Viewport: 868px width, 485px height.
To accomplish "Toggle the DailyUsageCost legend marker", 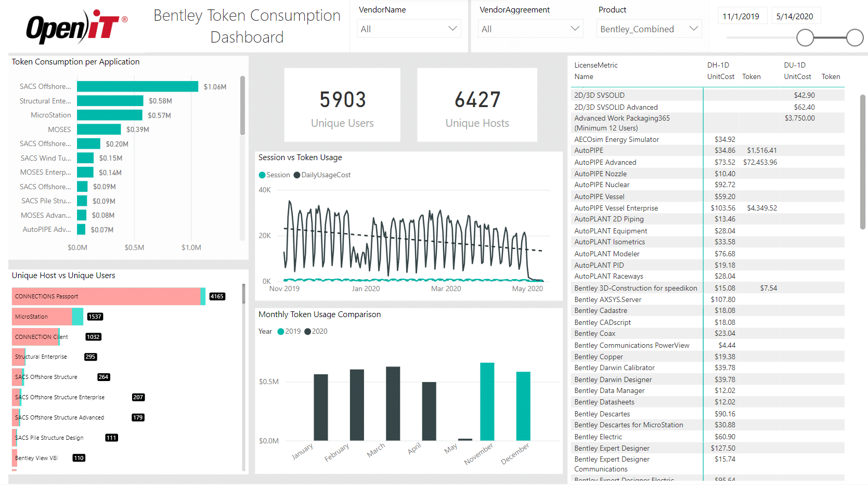I will pyautogui.click(x=297, y=175).
